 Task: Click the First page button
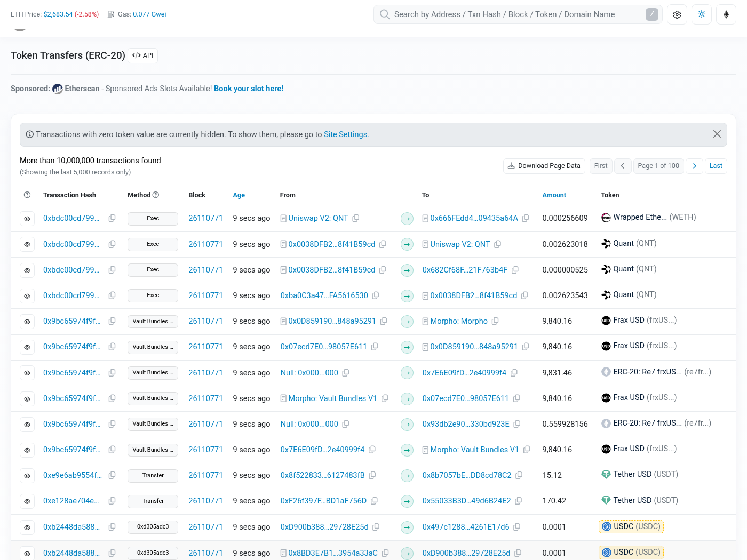click(601, 166)
